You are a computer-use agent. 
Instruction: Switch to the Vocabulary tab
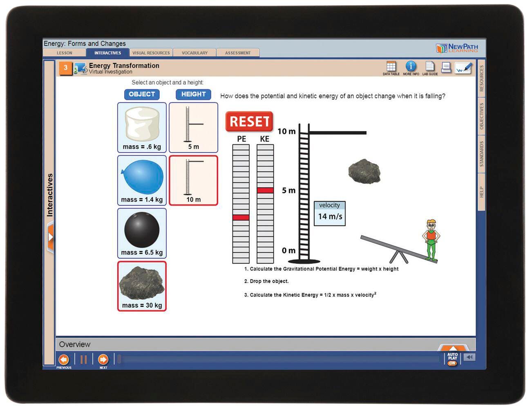[x=194, y=53]
